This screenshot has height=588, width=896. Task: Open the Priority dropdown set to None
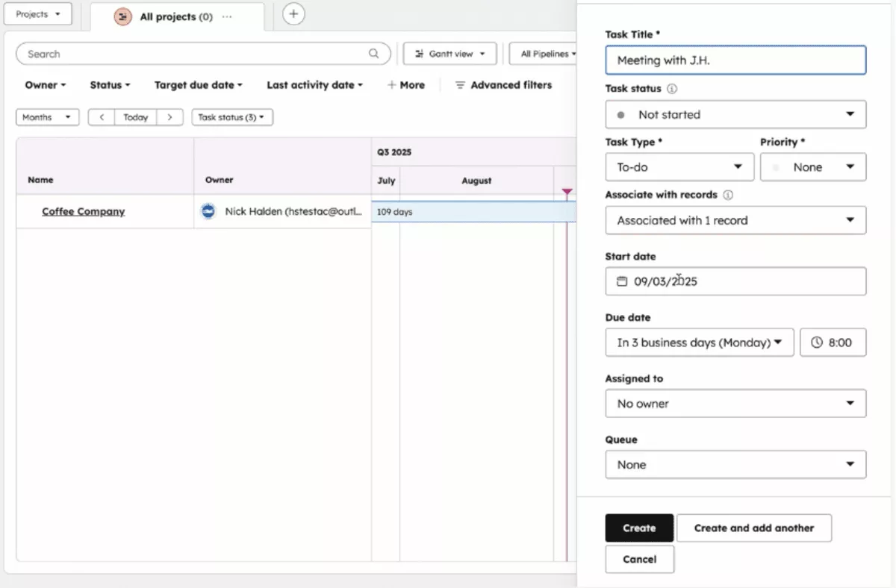812,166
